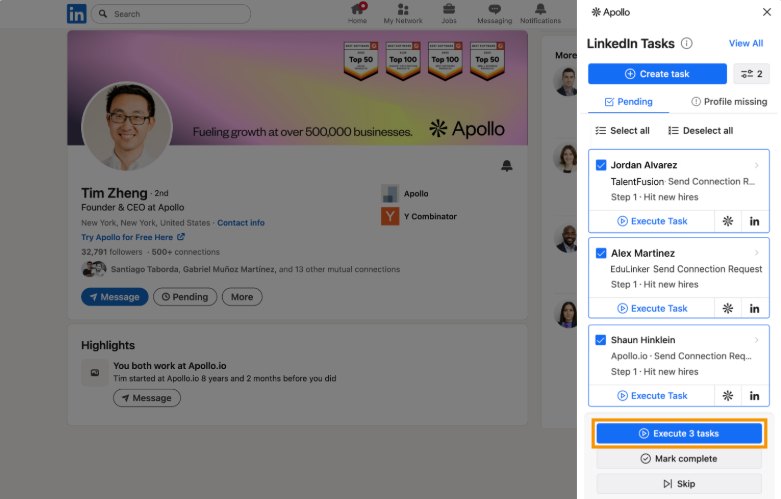781x499 pixels.
Task: Open the Contact info link
Action: (x=241, y=223)
